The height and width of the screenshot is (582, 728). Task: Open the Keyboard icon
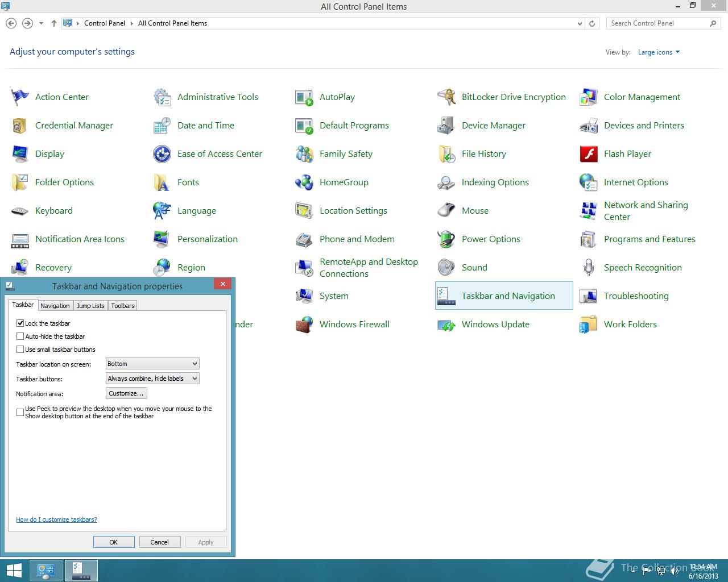[20, 211]
